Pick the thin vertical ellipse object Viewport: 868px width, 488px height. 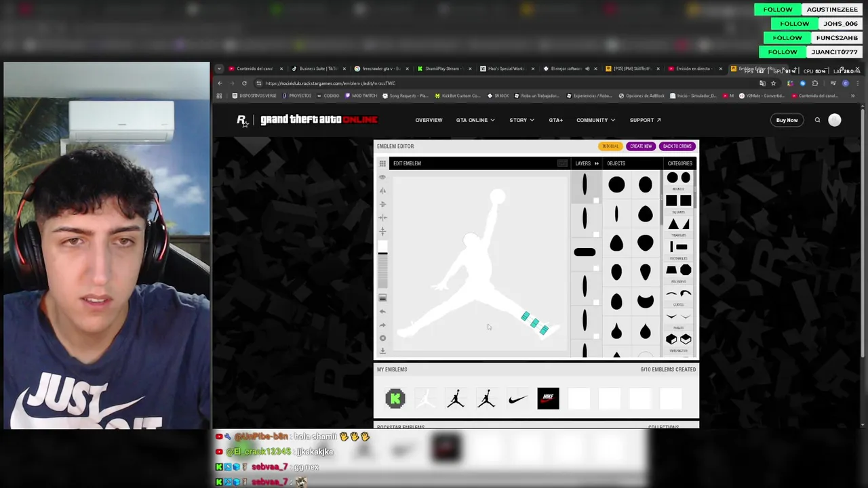(x=616, y=214)
